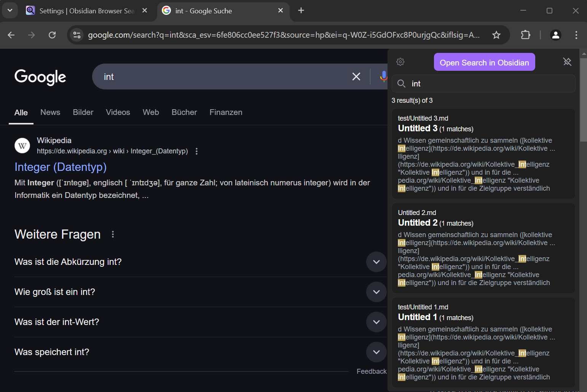The width and height of the screenshot is (587, 392).
Task: Open browser extensions puzzle menu
Action: point(525,35)
